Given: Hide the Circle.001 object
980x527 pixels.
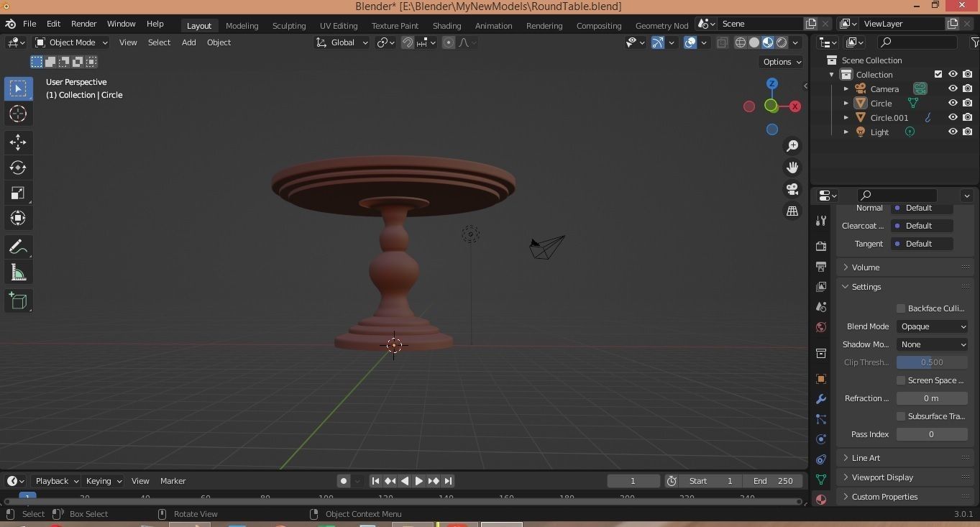Looking at the screenshot, I should 953,117.
